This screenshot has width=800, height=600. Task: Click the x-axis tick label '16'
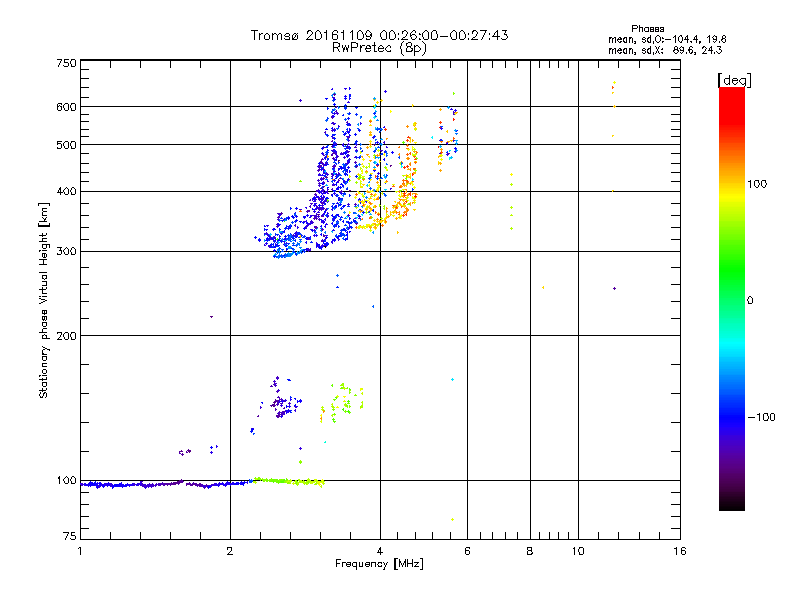click(x=680, y=551)
